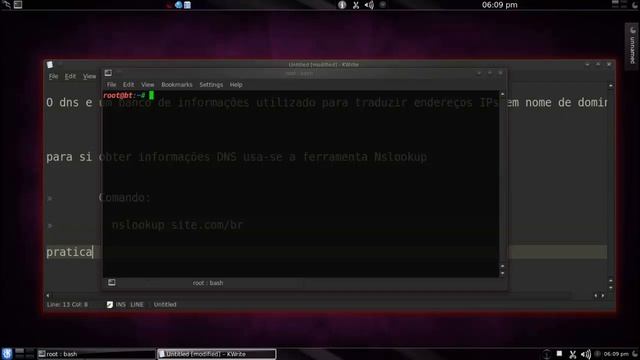Screen dimensions: 640x360
Task: Open Edit menu in KWrite window
Action: tap(70, 76)
